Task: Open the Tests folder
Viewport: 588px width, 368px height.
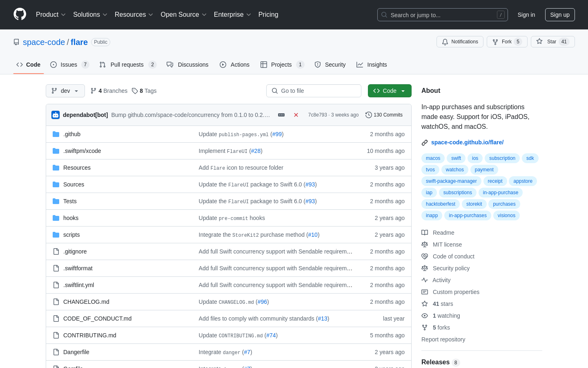Action: pos(70,201)
